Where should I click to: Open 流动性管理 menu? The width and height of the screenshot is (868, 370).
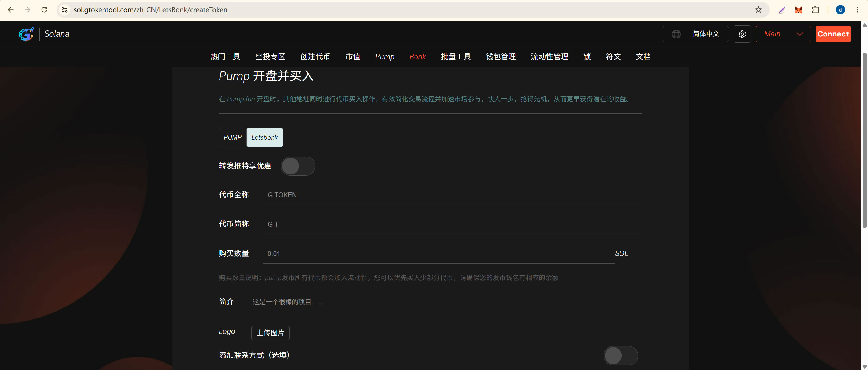coord(550,56)
